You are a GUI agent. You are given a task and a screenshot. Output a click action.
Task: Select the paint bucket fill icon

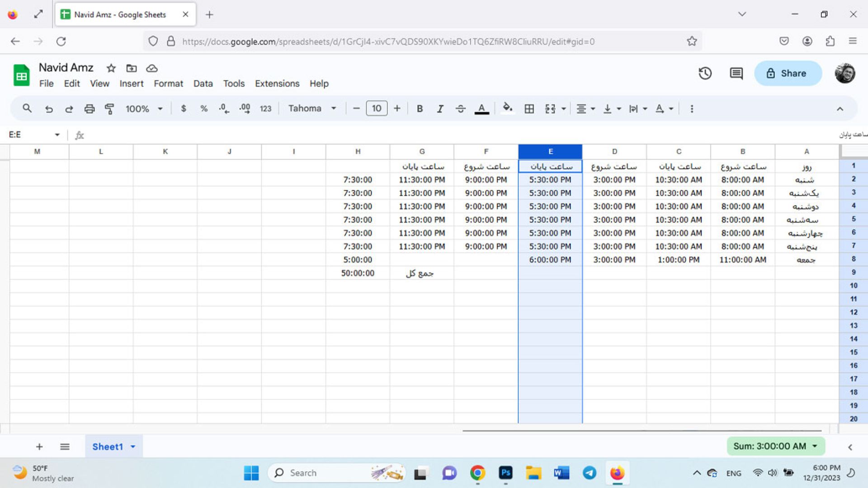(x=507, y=108)
